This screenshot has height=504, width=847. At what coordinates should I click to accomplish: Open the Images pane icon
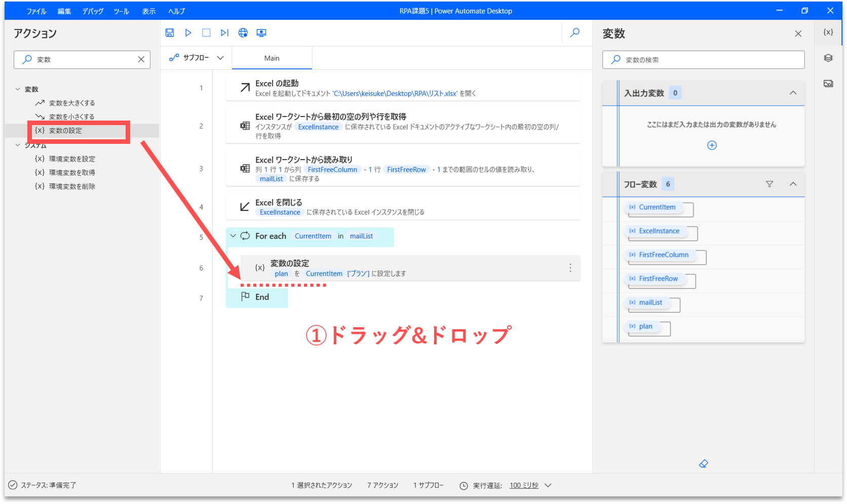[828, 84]
